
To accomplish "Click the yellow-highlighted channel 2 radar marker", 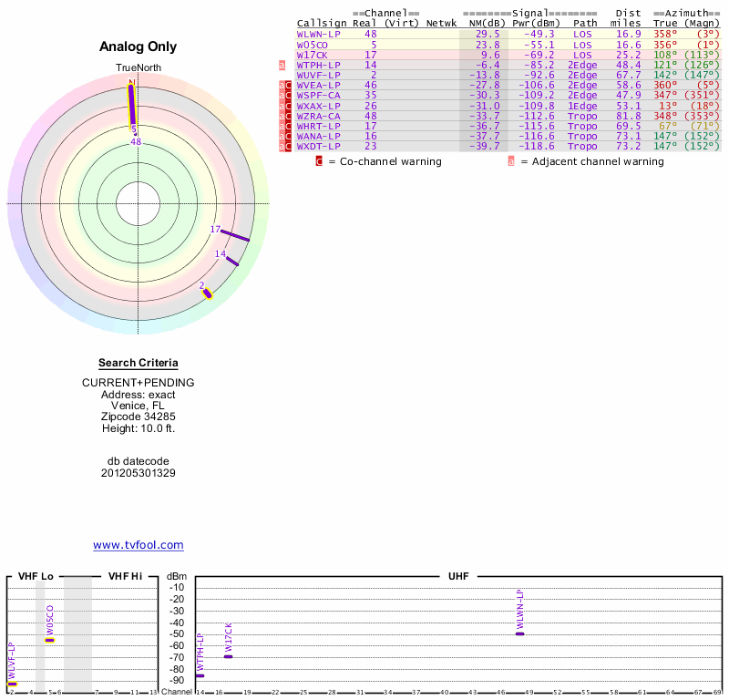I will pos(208,294).
